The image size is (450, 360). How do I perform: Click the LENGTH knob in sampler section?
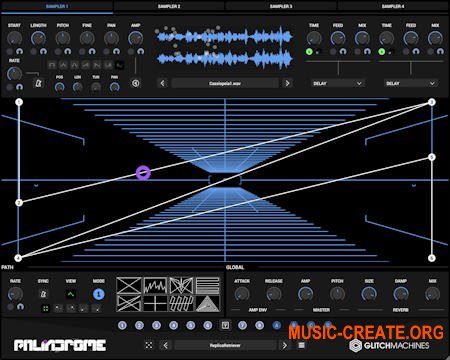38,39
